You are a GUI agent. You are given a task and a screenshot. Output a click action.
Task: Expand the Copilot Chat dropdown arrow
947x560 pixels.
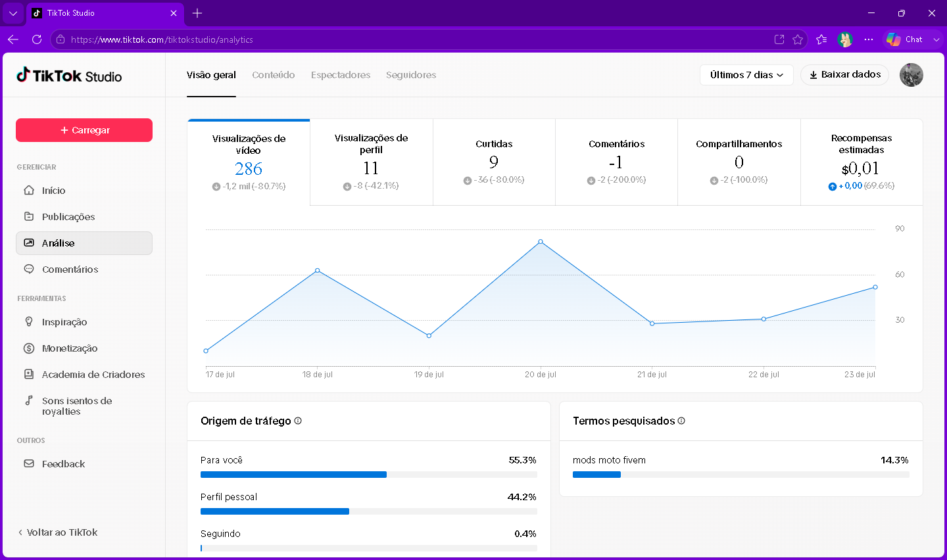[x=936, y=39]
